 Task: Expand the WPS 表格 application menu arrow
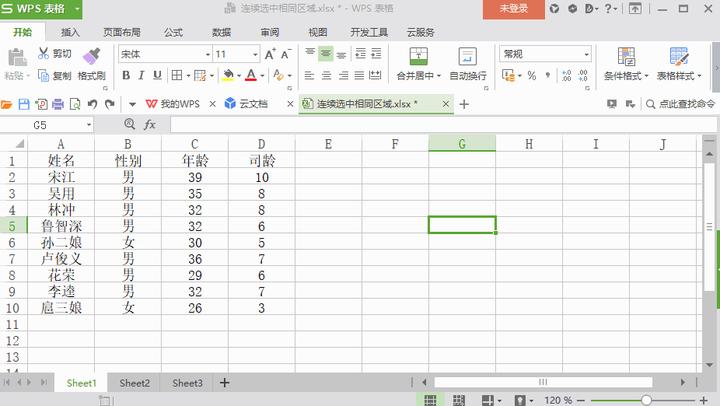77,9
